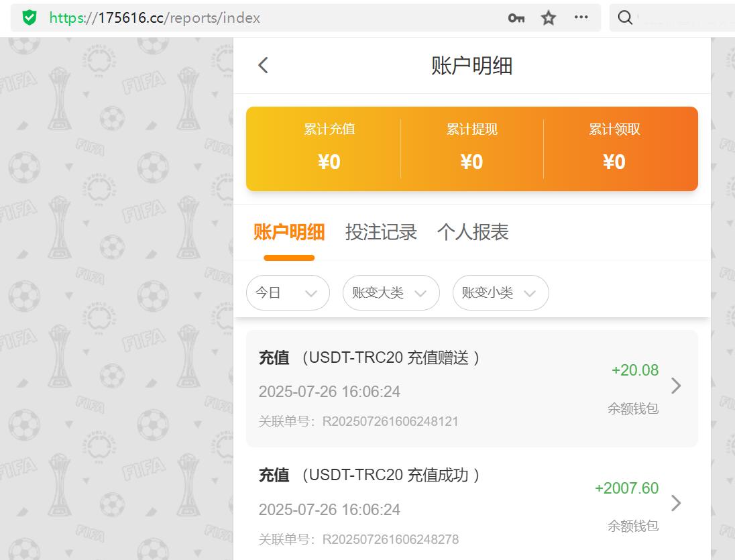735x560 pixels.
Task: Select the 账户明细 tab
Action: tap(289, 231)
